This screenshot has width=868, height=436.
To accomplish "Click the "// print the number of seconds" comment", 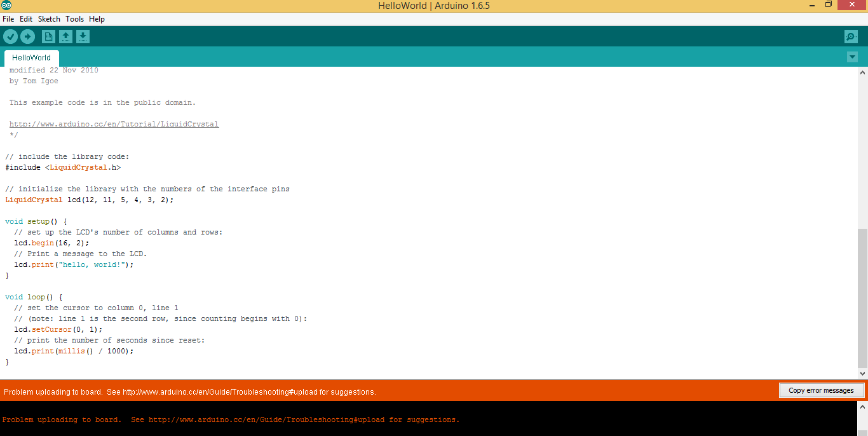I will point(109,340).
